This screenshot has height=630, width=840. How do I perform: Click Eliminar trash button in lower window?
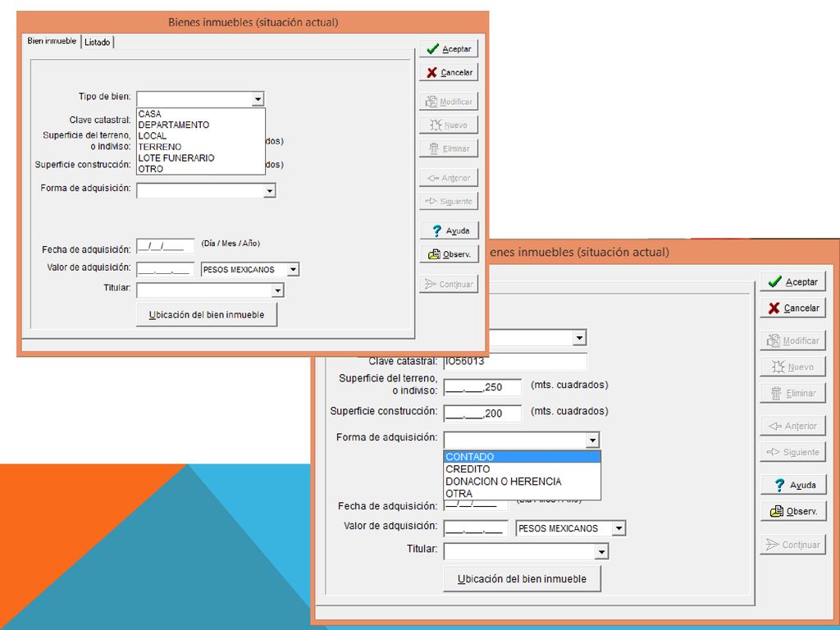(793, 393)
